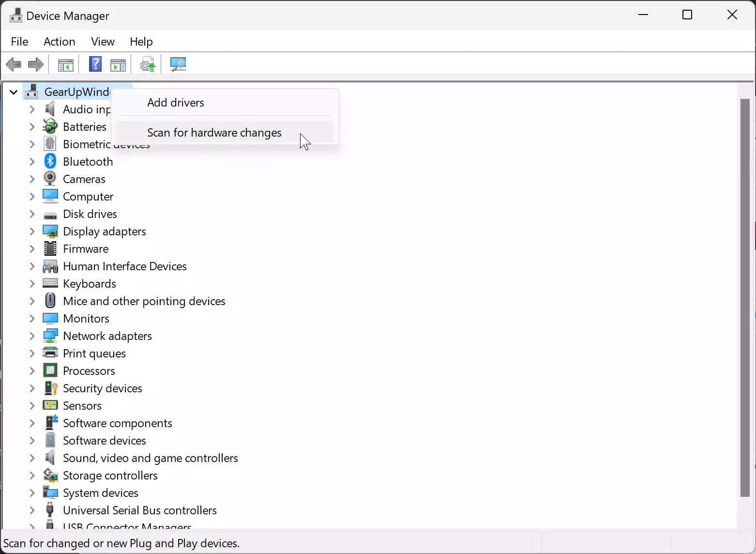The height and width of the screenshot is (554, 756).
Task: Select the Network adapters category
Action: click(107, 336)
